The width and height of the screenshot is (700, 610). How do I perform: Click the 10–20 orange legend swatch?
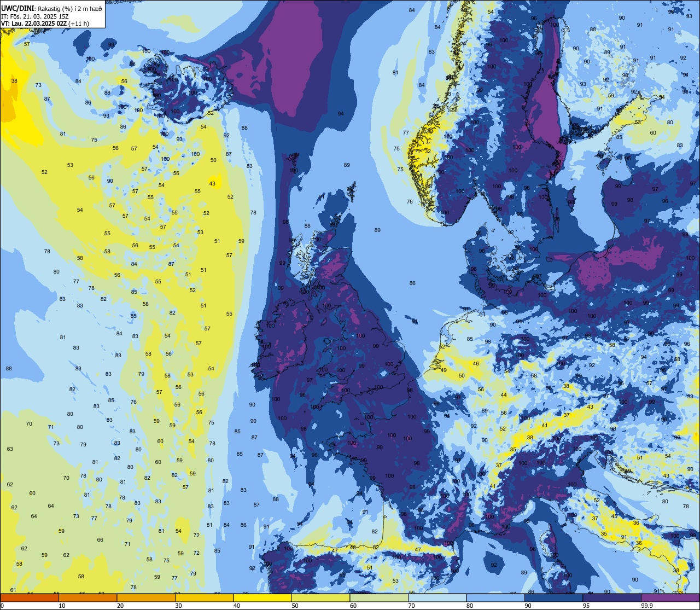pyautogui.click(x=87, y=597)
